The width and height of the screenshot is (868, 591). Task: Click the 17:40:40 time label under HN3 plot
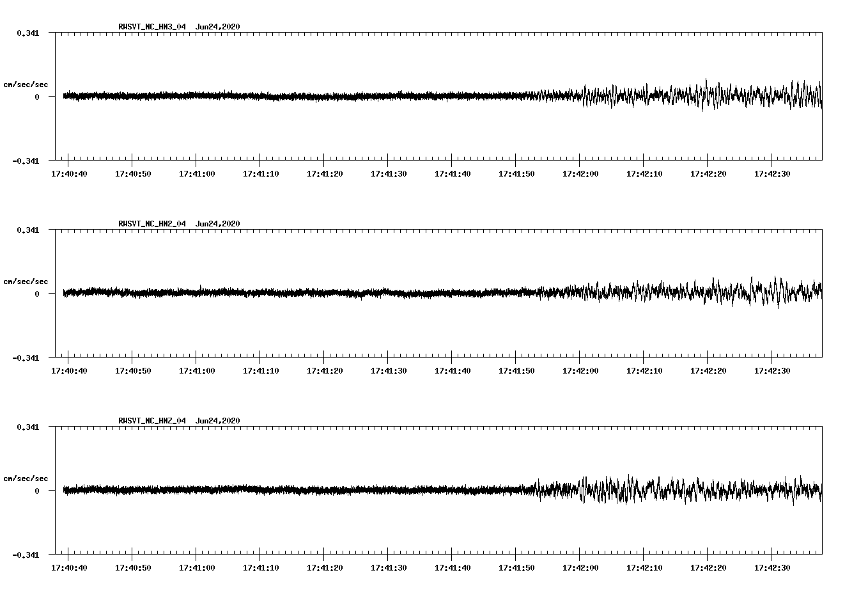(x=69, y=174)
